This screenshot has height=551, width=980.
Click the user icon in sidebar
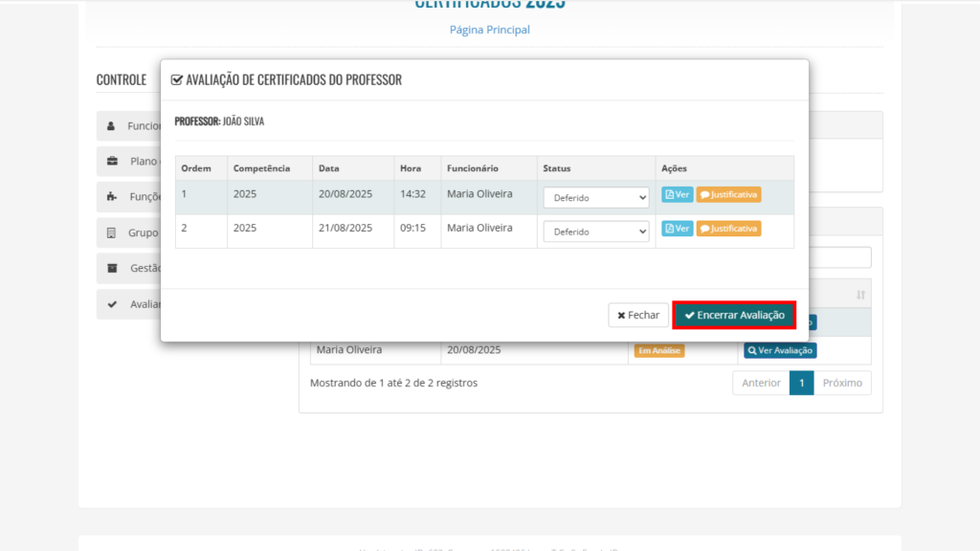111,125
